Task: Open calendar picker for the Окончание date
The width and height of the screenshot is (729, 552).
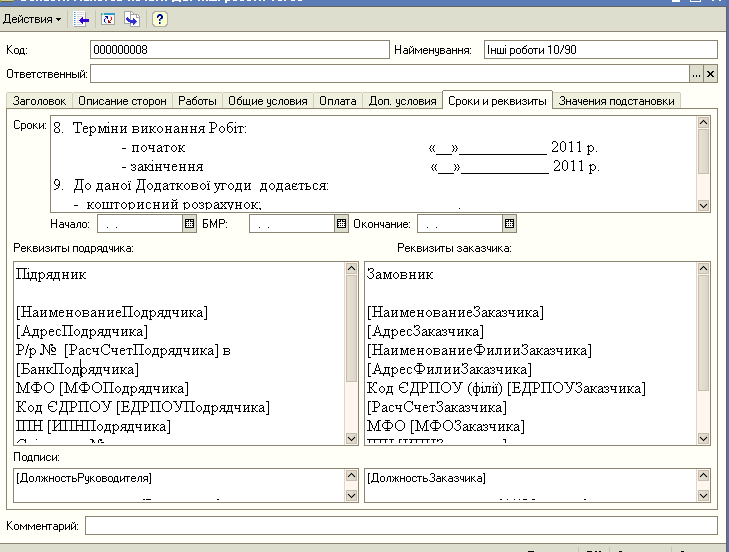Action: coord(510,224)
